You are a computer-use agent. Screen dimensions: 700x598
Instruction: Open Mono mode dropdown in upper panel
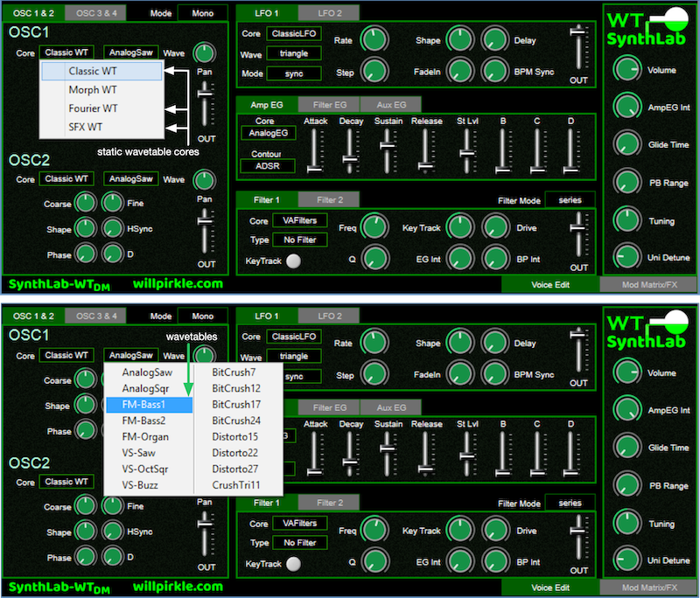(x=203, y=13)
